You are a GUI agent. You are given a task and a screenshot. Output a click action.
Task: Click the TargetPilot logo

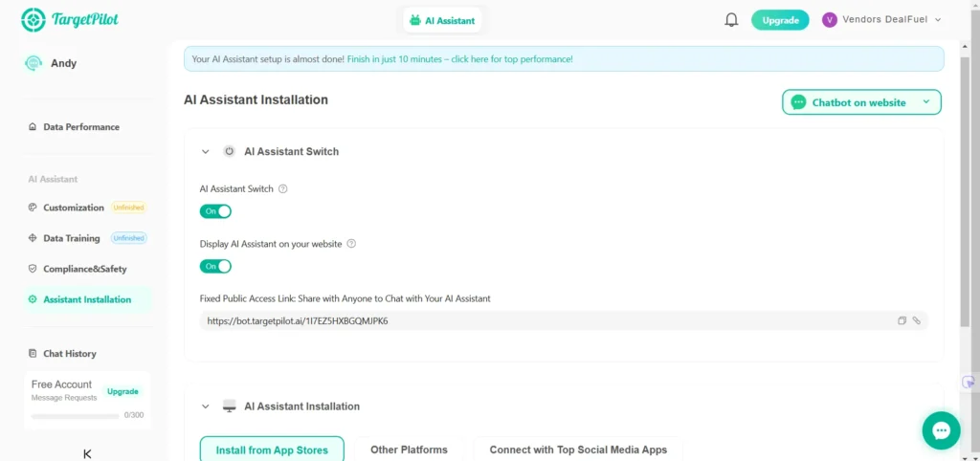click(x=69, y=20)
